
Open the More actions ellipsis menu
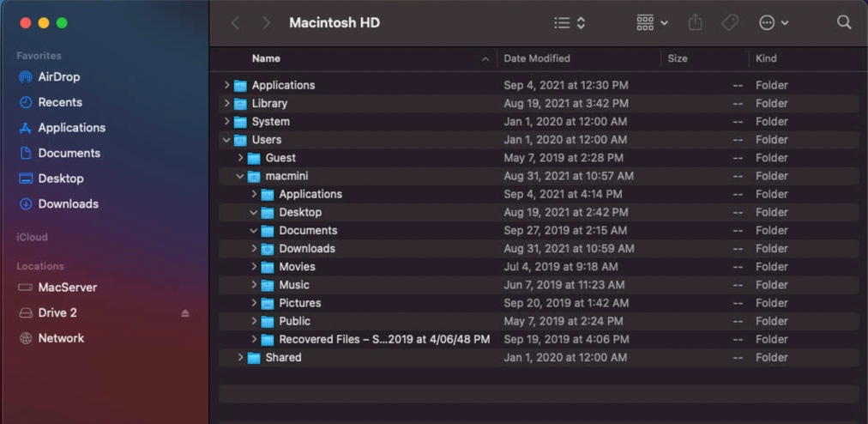point(773,22)
